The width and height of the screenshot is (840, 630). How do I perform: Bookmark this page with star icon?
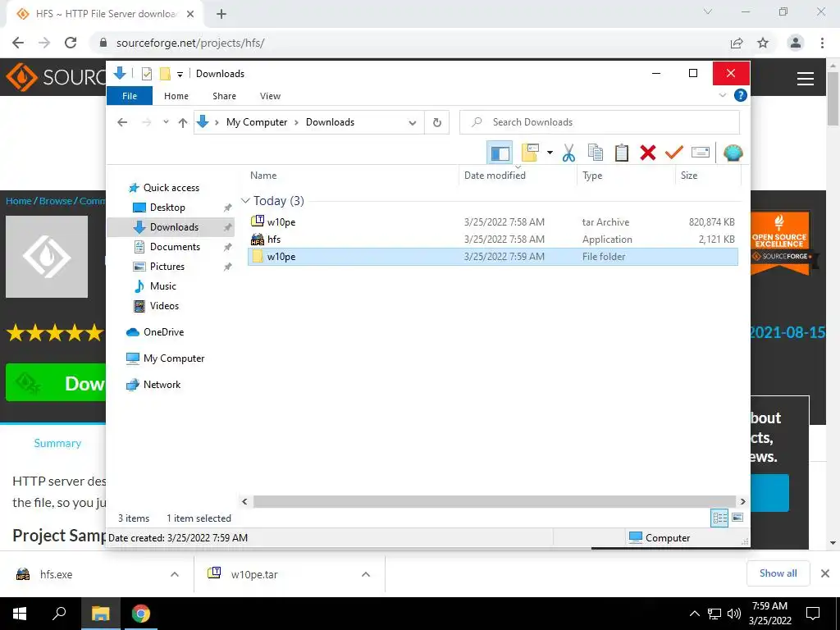coord(763,43)
